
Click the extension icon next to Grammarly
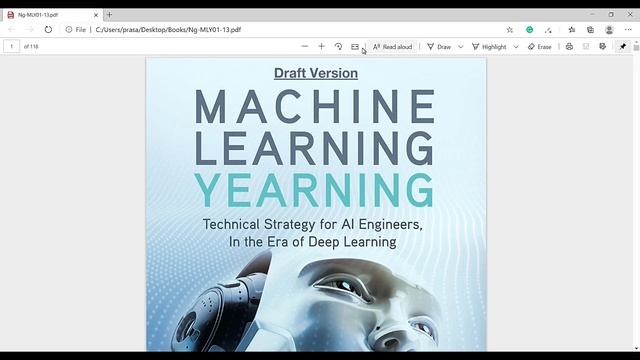coord(548,29)
